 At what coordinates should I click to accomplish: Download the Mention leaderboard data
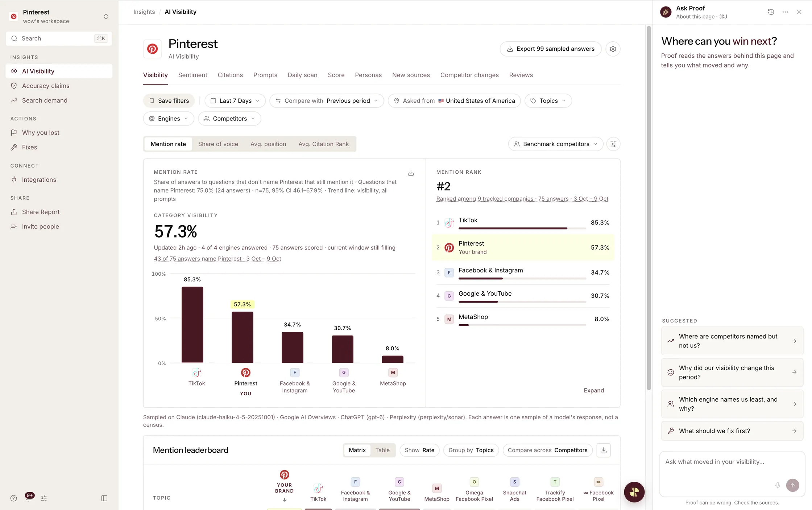click(x=604, y=450)
